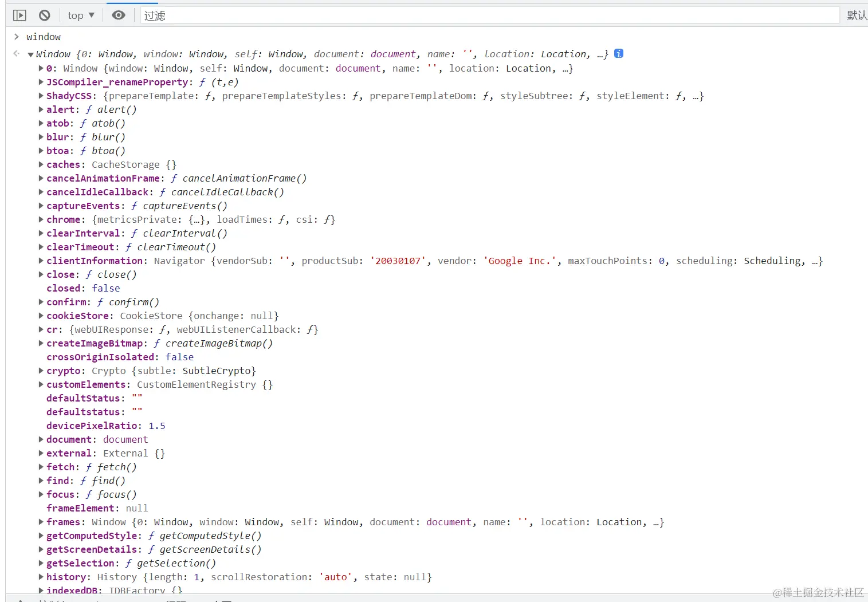Select the devicePixelRatio value 1.5
This screenshot has width=868, height=602.
coord(157,426)
